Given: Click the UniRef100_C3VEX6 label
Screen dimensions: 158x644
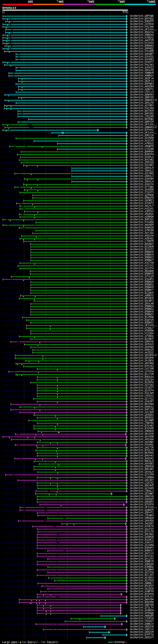Looking at the screenshot, I should click(x=142, y=619).
